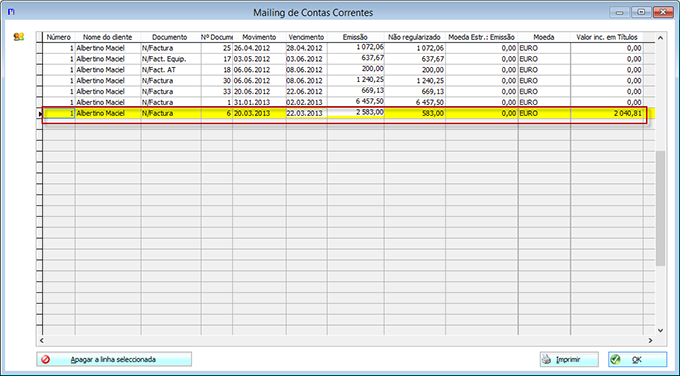
Task: Click emission value 637,67
Action: [355, 59]
